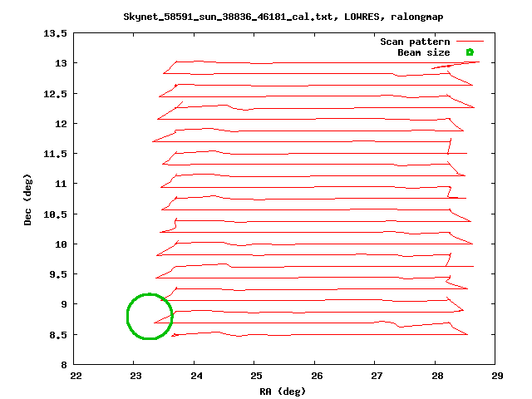
Task: Click the 8.5 tick label on Dec axis
Action: [x=58, y=335]
